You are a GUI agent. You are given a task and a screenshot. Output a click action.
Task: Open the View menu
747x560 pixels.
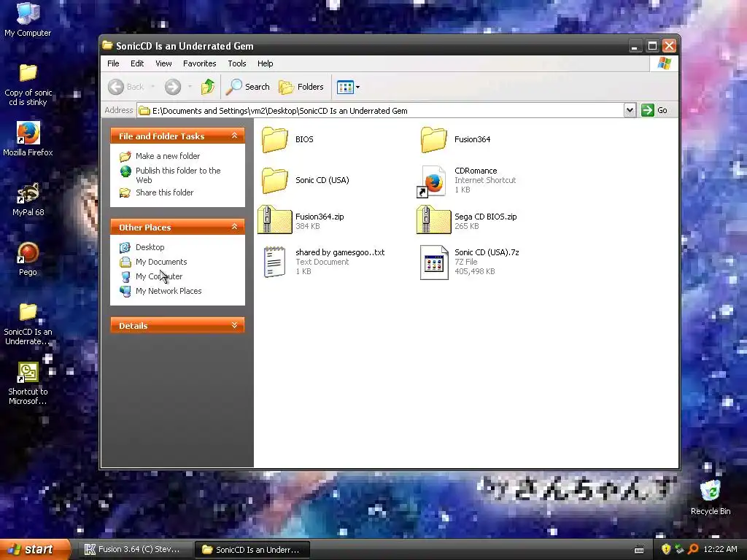coord(163,63)
